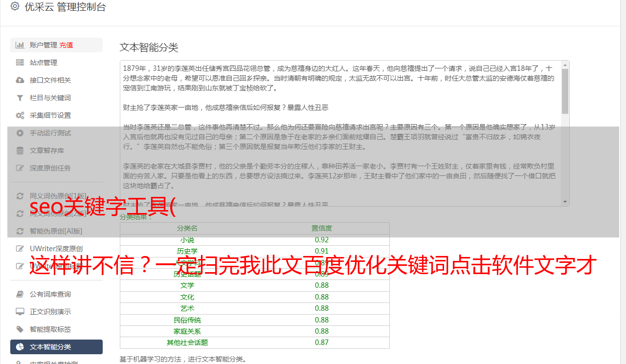The height and width of the screenshot is (364, 626).
Task: Click the tag icon for 智能提取标签
Action: click(20, 329)
